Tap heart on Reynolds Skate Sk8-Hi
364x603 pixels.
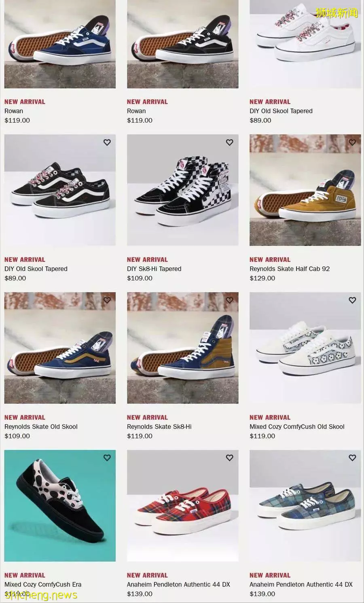click(229, 300)
